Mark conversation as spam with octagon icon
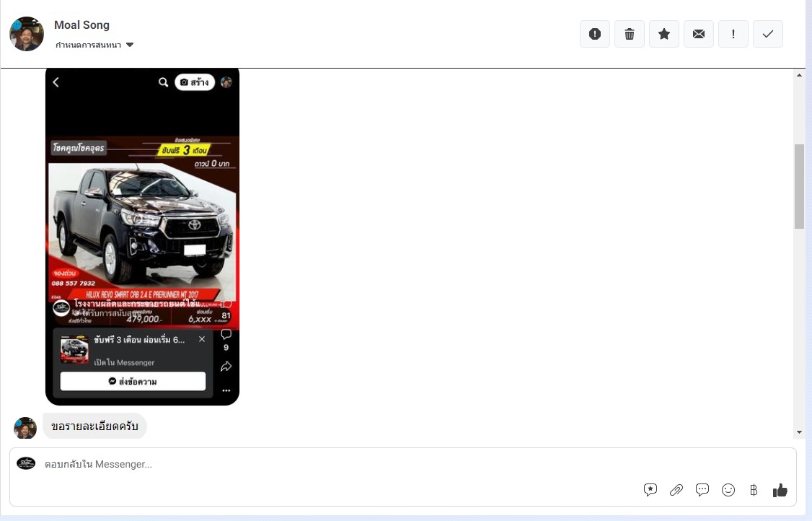 [594, 34]
